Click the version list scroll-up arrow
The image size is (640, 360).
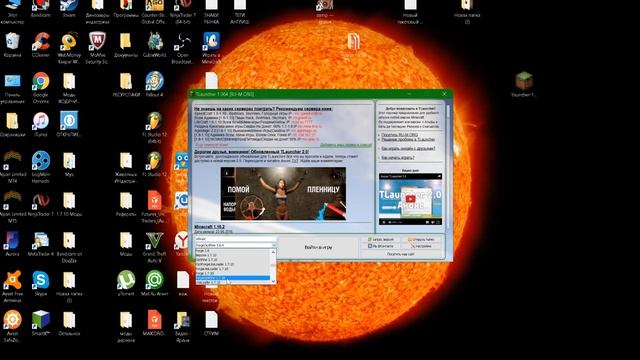tap(273, 251)
